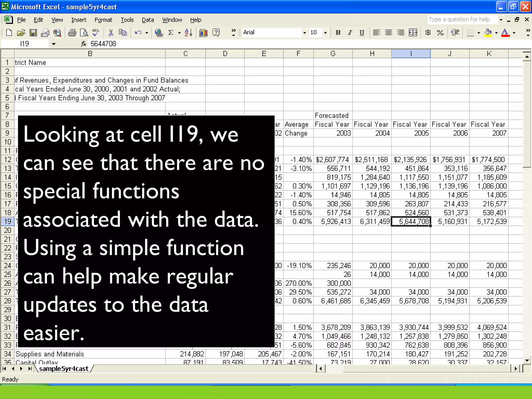532x399 pixels.
Task: Open Microsoft Excel Help question icon
Action: [216, 32]
